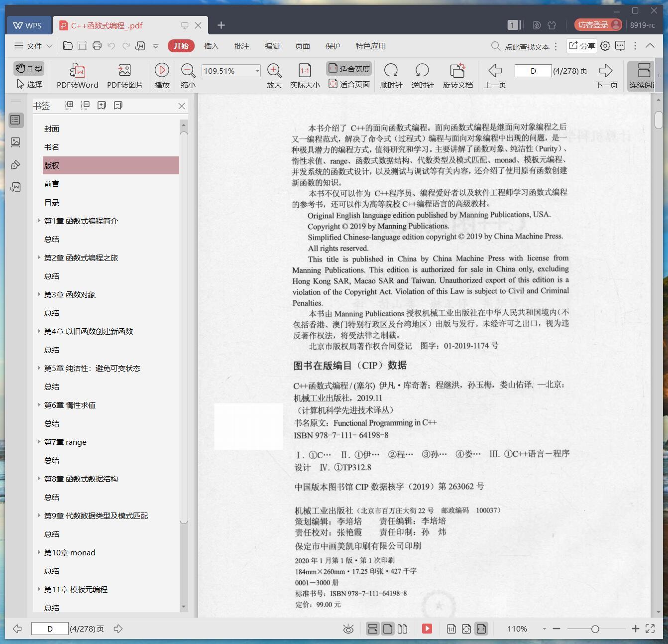Open feedback chat bubble icon
The image size is (668, 644).
[620, 46]
